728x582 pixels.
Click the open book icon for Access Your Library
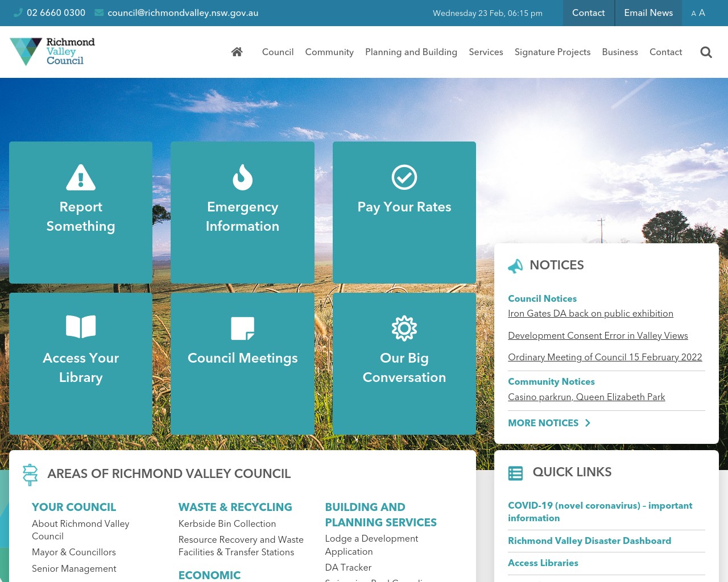[x=81, y=327]
